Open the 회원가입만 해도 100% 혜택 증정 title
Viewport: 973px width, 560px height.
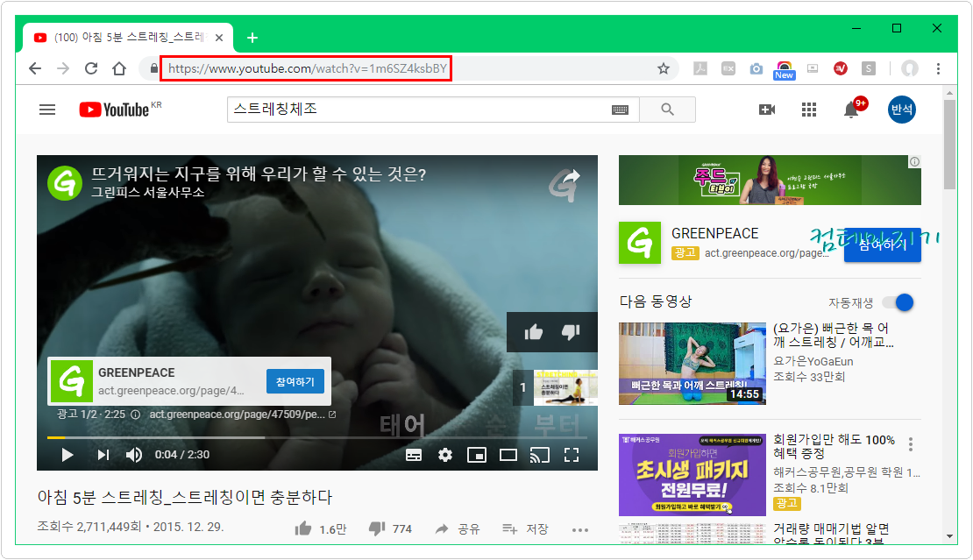[x=834, y=447]
